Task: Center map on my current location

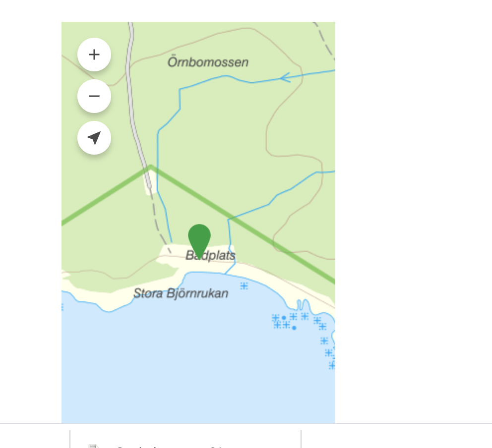Action: (94, 138)
